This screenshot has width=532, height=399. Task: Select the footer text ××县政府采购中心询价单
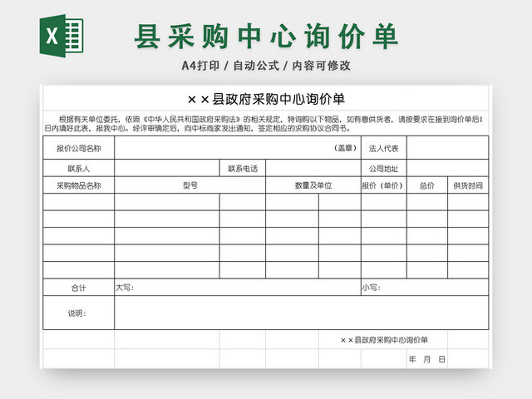point(384,340)
